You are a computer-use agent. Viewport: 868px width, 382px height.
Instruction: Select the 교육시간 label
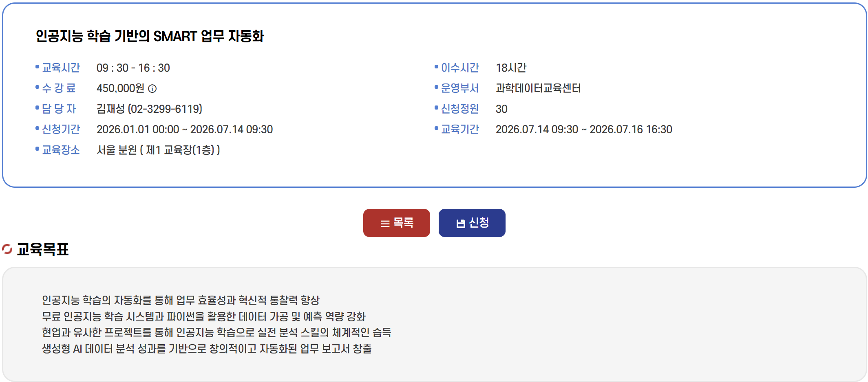(61, 68)
